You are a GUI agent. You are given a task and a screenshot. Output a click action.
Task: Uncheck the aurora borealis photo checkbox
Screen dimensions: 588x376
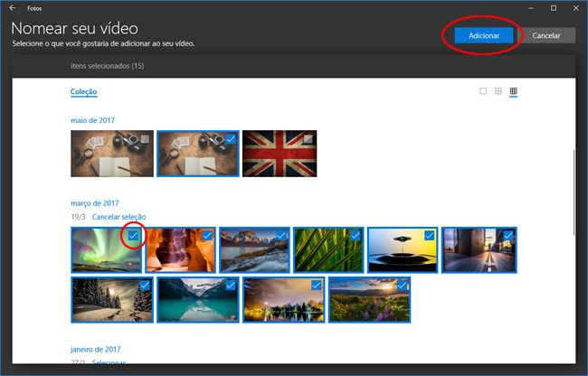(133, 235)
